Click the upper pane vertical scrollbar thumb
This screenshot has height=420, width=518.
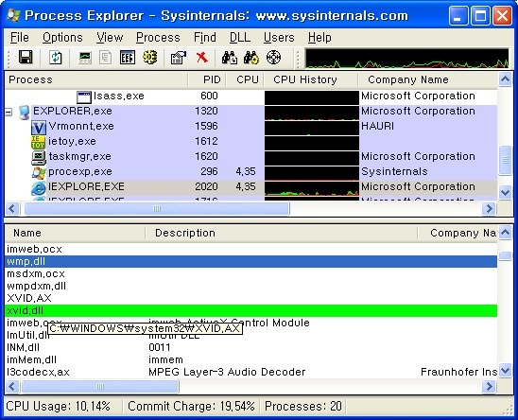pos(505,160)
